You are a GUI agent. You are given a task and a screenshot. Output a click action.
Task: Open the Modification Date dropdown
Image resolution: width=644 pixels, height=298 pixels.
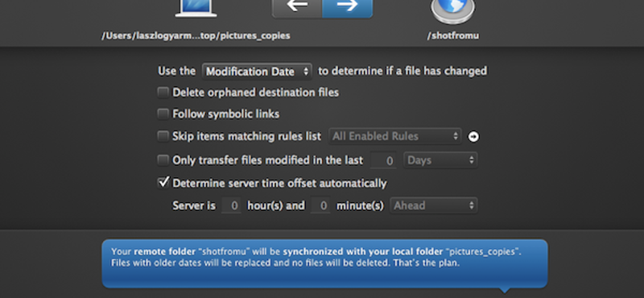pyautogui.click(x=257, y=72)
